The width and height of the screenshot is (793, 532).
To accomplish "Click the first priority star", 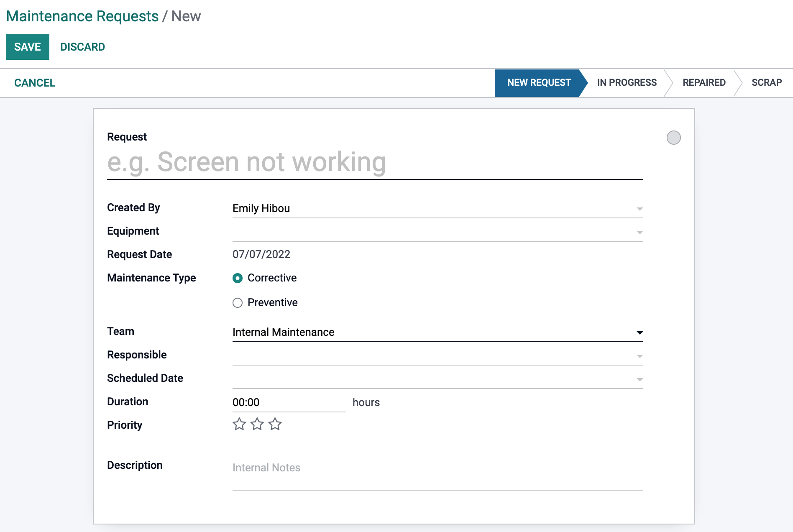I will (239, 424).
